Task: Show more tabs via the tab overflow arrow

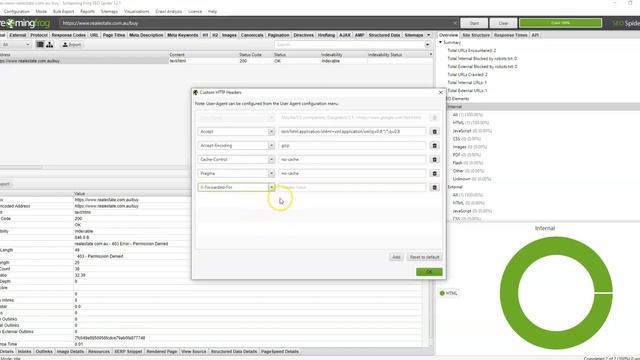Action: [429, 35]
